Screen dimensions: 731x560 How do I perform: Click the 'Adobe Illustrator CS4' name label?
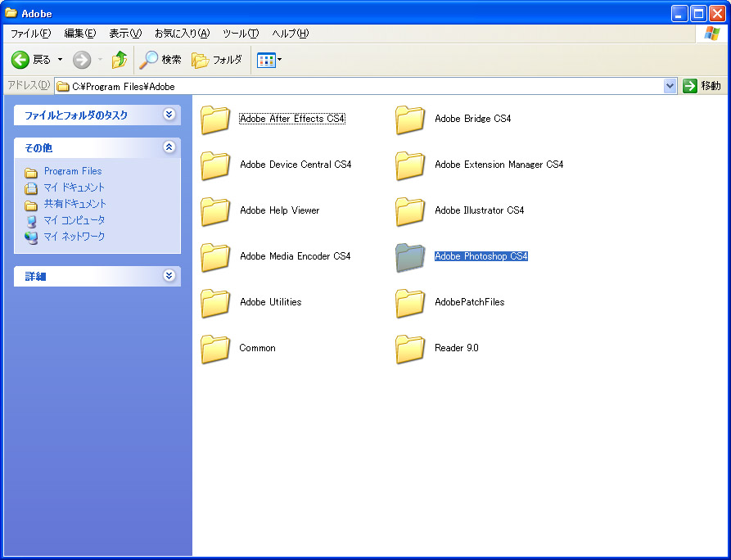(479, 210)
